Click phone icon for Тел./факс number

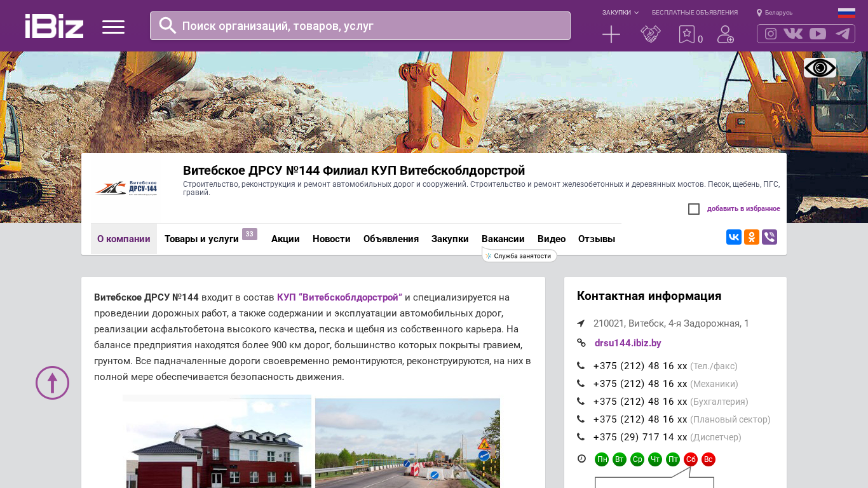[581, 366]
